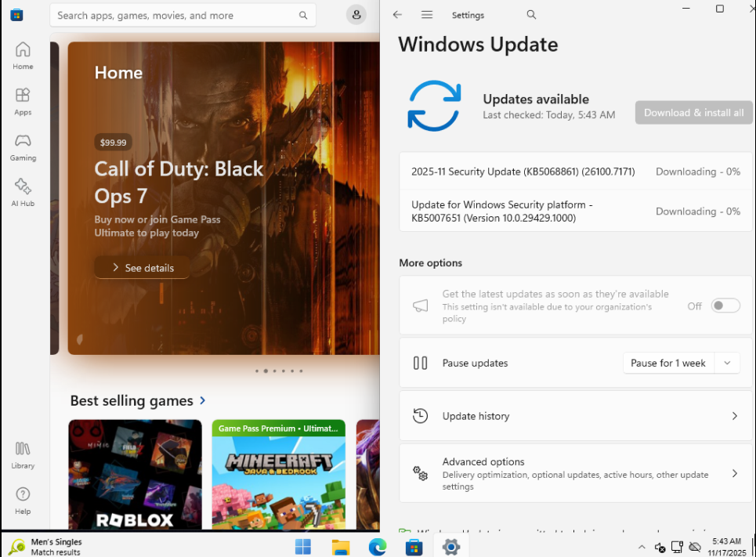The height and width of the screenshot is (557, 756).
Task: Click the Windows Update sync arrows icon
Action: (434, 106)
